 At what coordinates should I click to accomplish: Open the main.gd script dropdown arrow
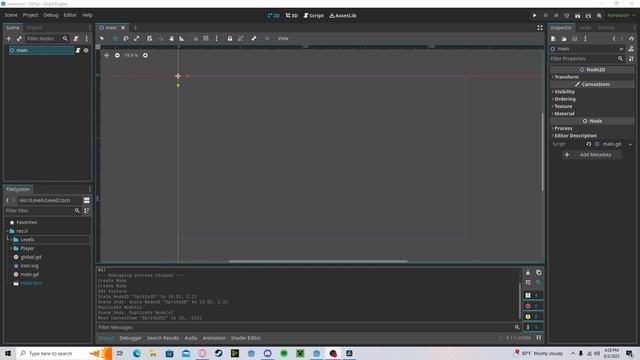[630, 144]
